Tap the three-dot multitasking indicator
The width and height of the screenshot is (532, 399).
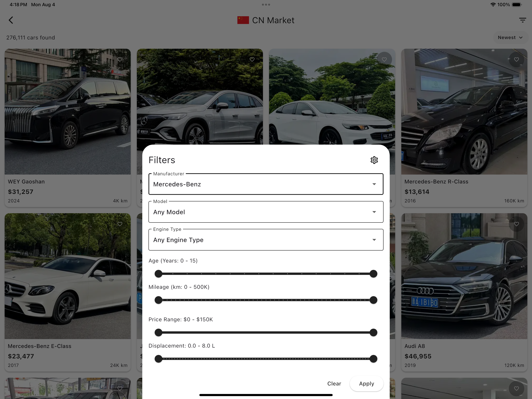coord(266,5)
